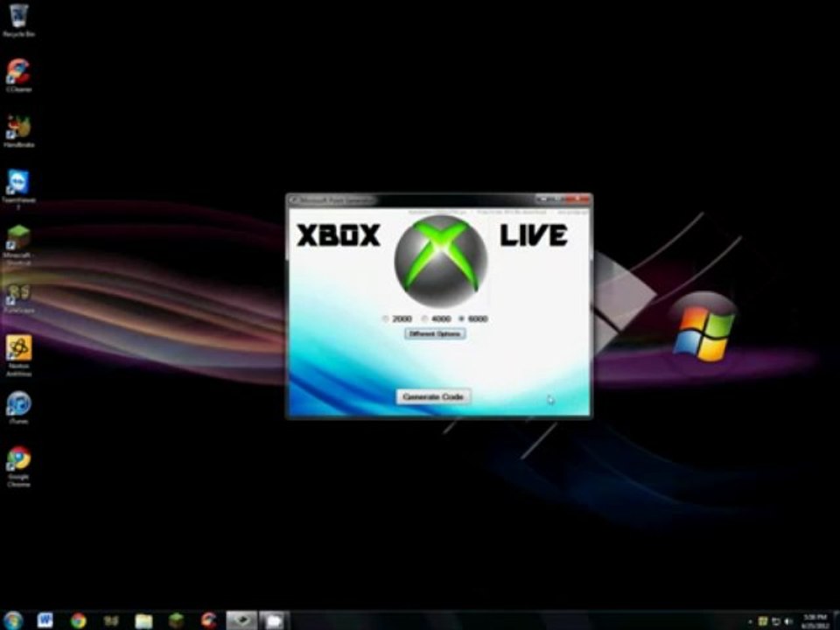This screenshot has height=630, width=840.
Task: Show hidden icons in the system tray
Action: pos(750,621)
